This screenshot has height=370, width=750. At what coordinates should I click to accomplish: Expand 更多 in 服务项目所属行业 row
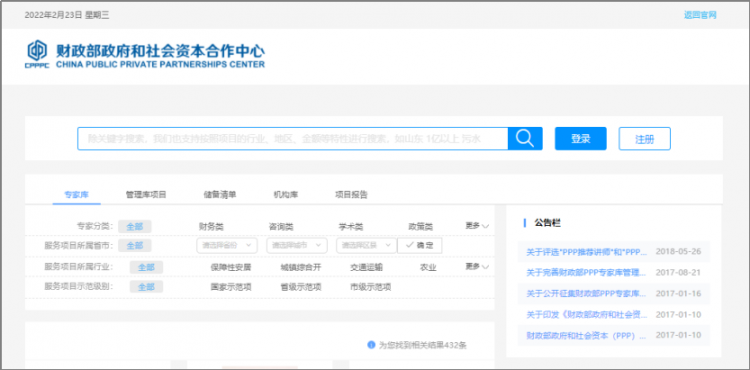click(477, 266)
